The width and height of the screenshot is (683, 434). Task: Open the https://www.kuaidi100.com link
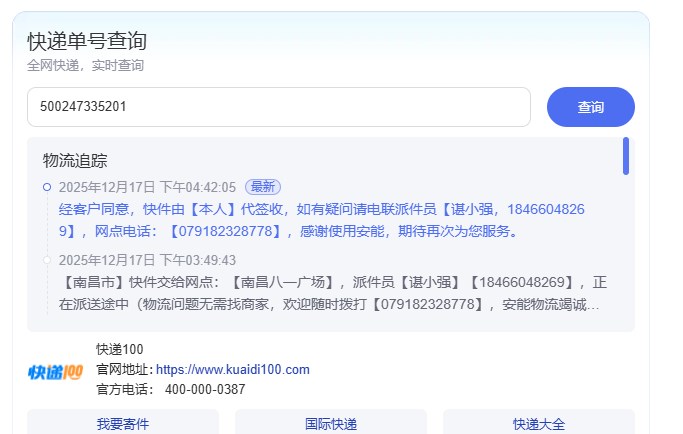232,370
